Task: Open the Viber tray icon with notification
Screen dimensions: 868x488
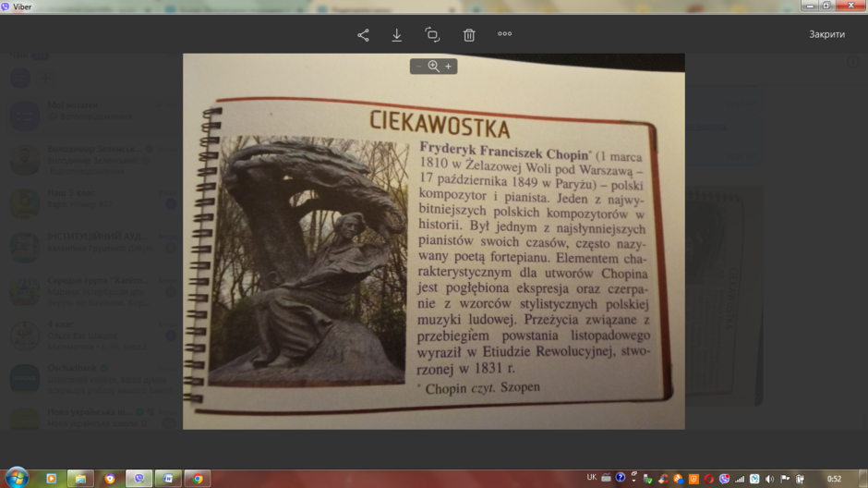Action: click(x=724, y=479)
